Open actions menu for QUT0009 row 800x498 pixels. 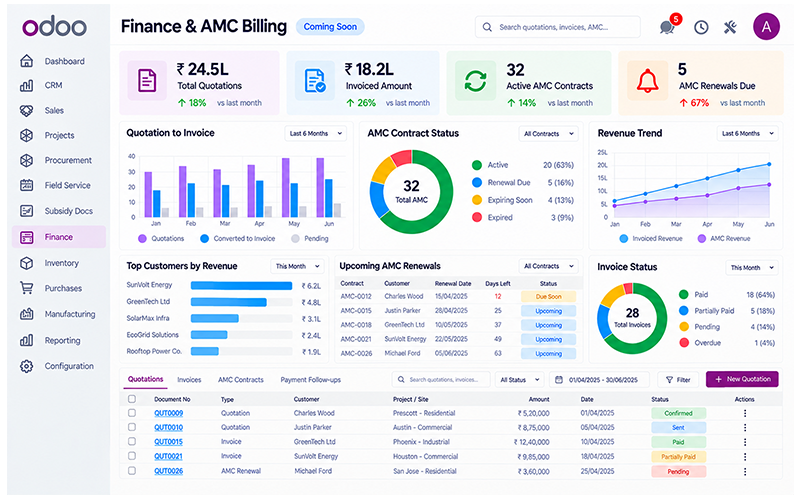click(x=745, y=413)
